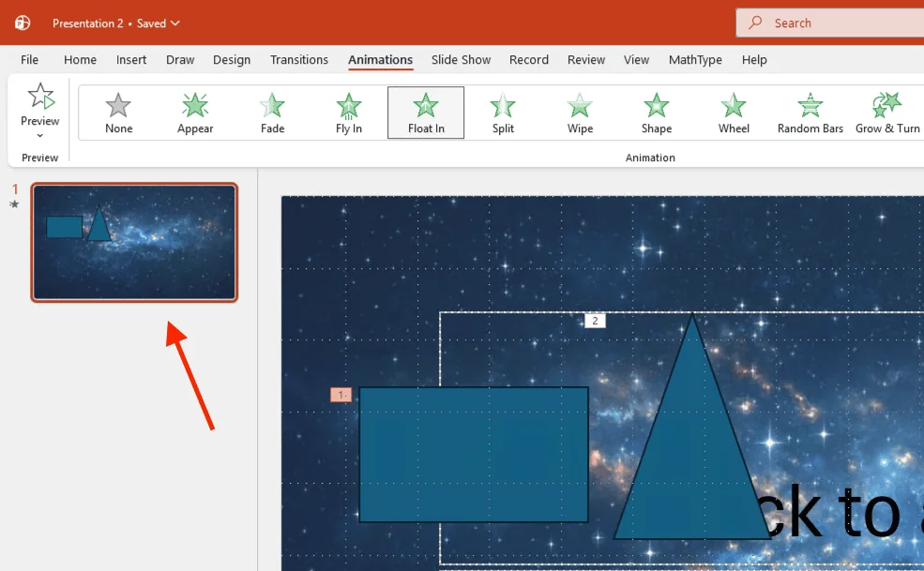The image size is (924, 571).
Task: Select the None animation effect
Action: [x=118, y=113]
